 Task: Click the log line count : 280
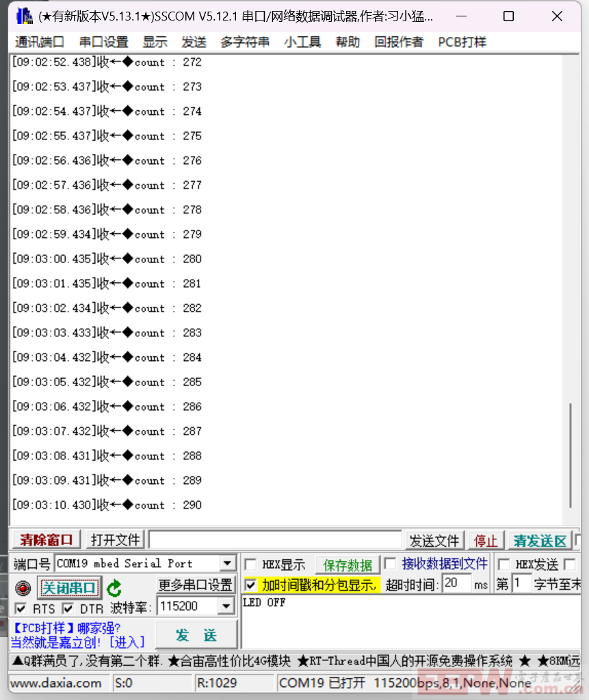point(107,259)
